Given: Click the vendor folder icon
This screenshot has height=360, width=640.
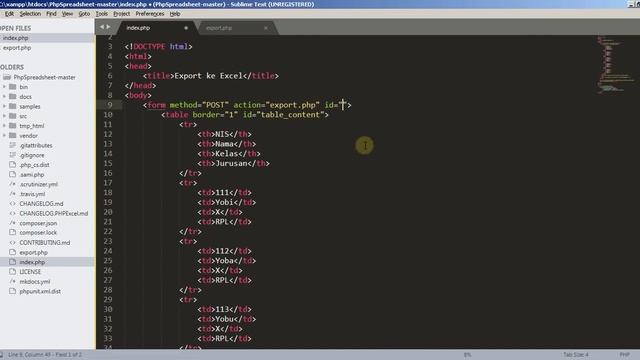Looking at the screenshot, I should pos(13,136).
